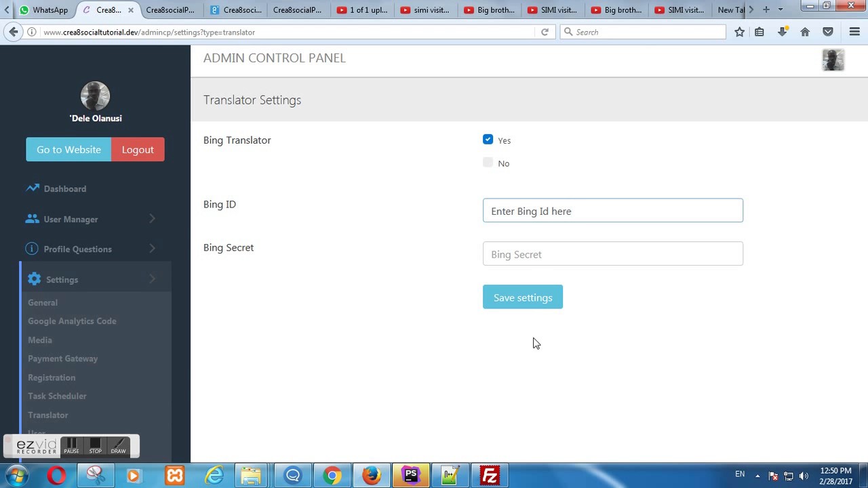Open General settings in sidebar
Screen dimensions: 868x488
(x=43, y=302)
